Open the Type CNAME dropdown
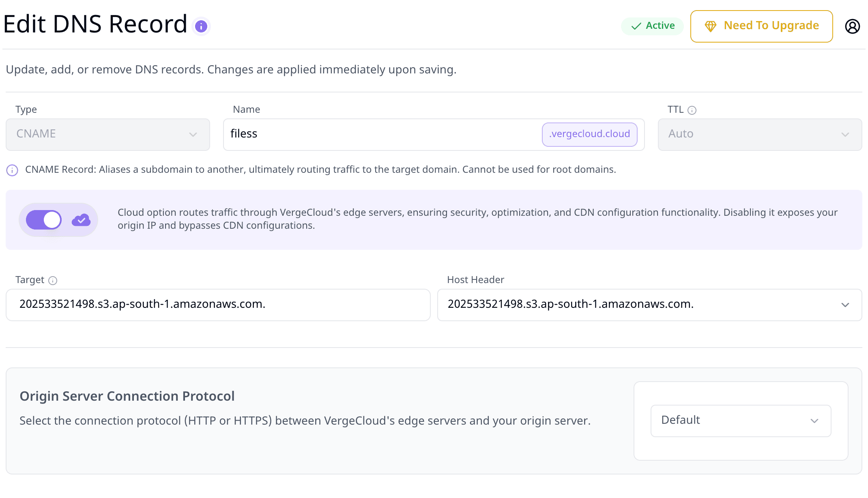 108,134
